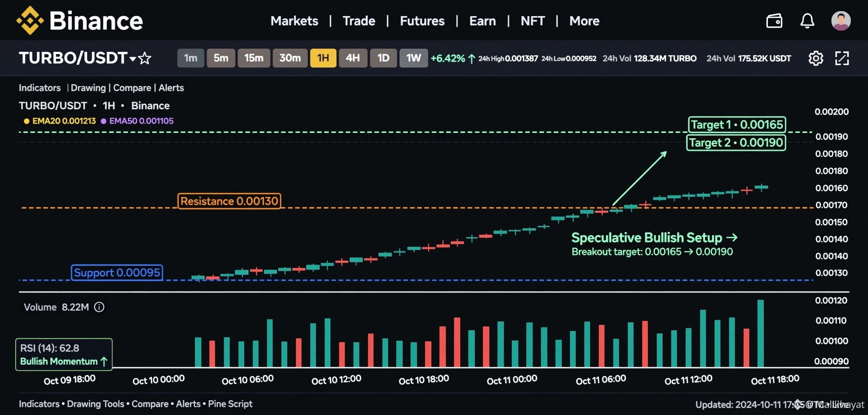Open the NFT menu
This screenshot has width=868, height=415.
(532, 21)
